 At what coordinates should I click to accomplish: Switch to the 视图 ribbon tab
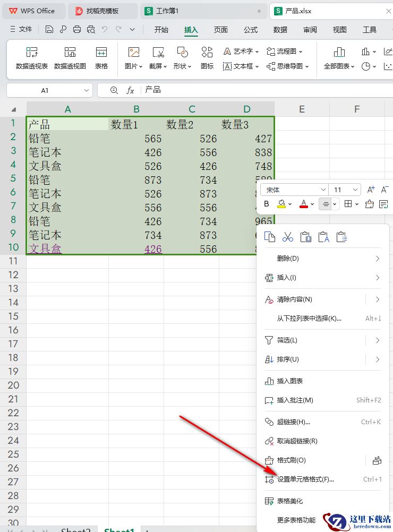(340, 30)
